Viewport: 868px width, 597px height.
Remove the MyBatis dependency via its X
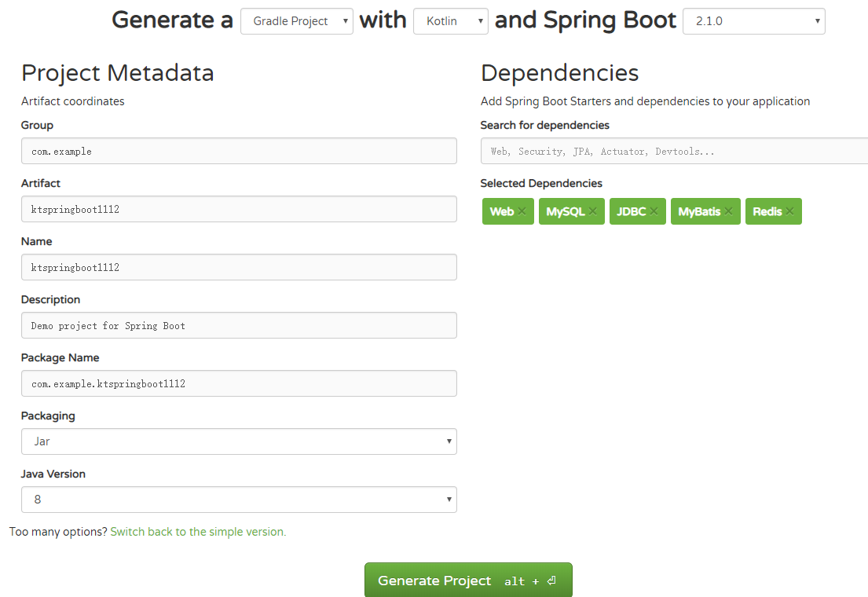point(728,211)
